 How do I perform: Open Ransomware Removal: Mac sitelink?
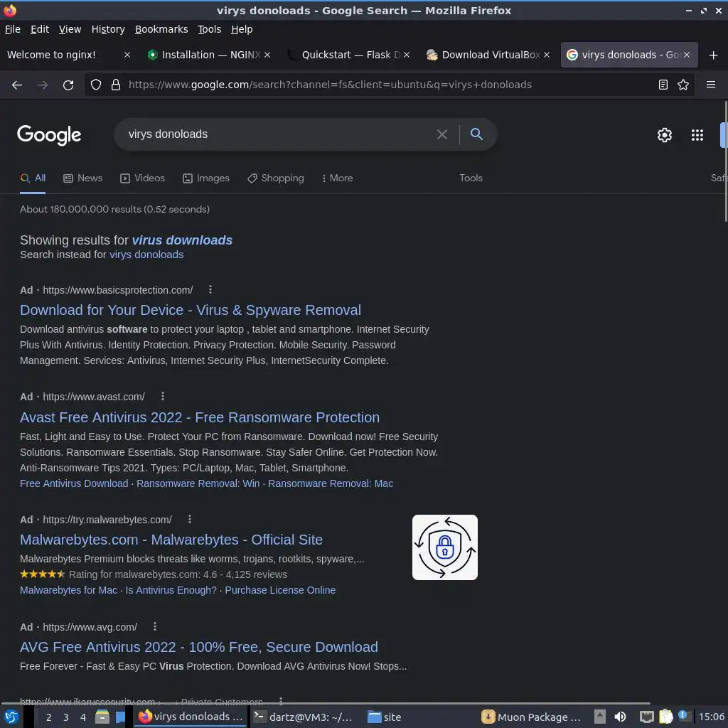tap(331, 483)
